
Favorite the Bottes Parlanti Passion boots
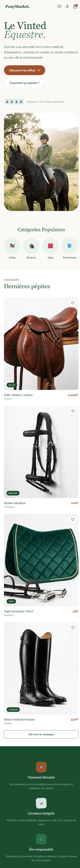(x=73, y=627)
